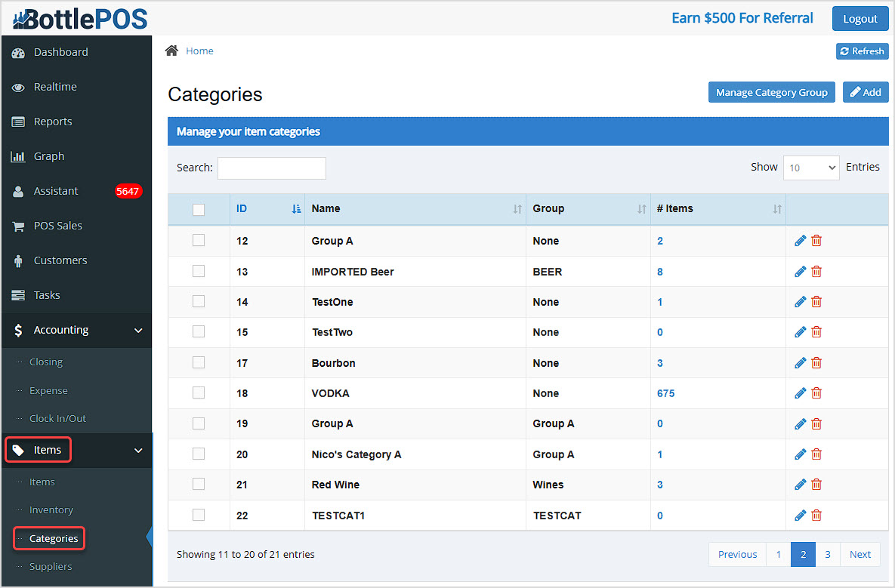Click the Add button

tap(866, 91)
